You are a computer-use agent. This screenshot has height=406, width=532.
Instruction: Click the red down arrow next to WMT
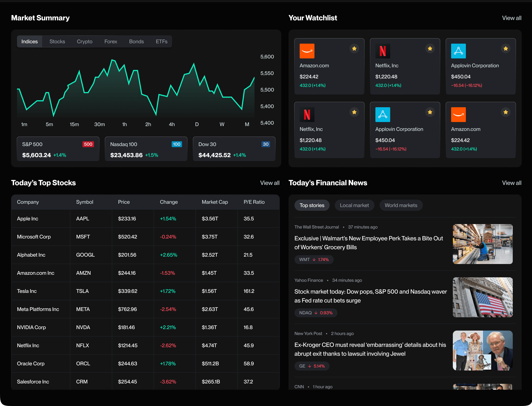(314, 260)
